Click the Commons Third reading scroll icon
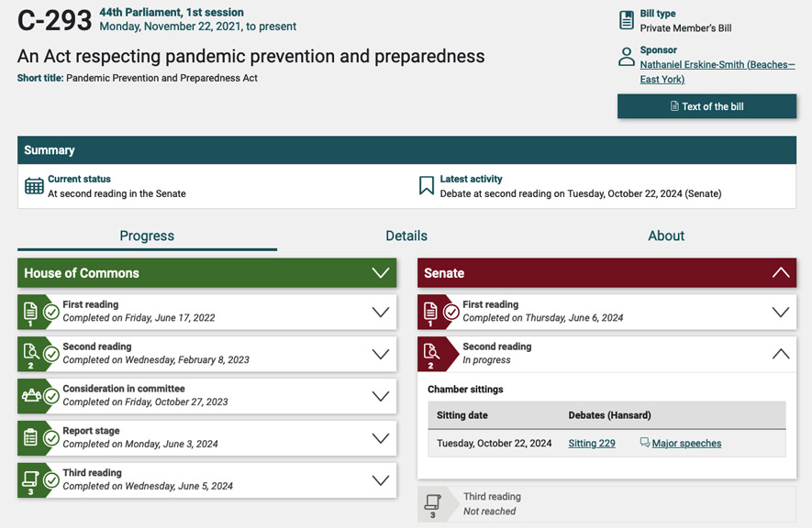The width and height of the screenshot is (812, 528). [x=30, y=479]
